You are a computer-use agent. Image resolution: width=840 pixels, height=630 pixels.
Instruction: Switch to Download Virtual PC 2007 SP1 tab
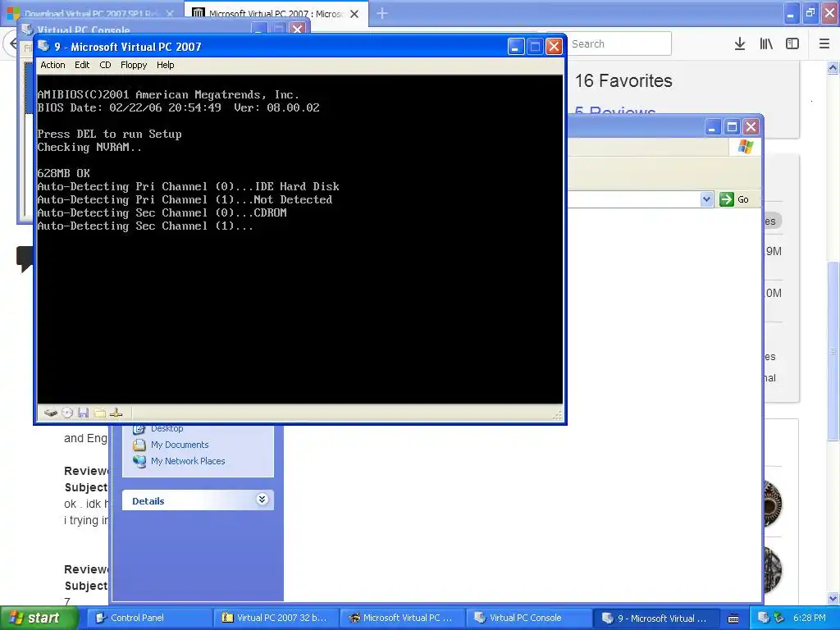coord(91,13)
